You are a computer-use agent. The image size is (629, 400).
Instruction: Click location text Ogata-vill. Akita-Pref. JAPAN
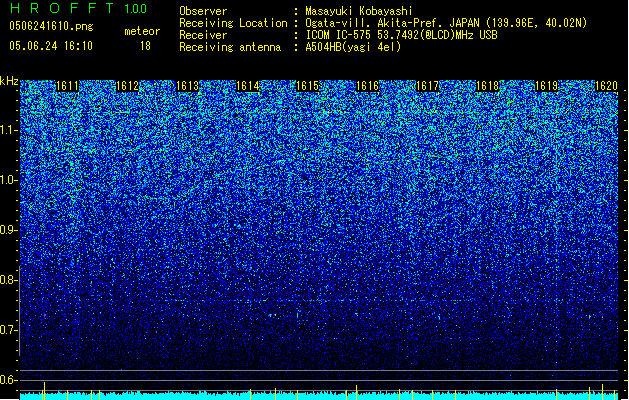click(x=392, y=23)
